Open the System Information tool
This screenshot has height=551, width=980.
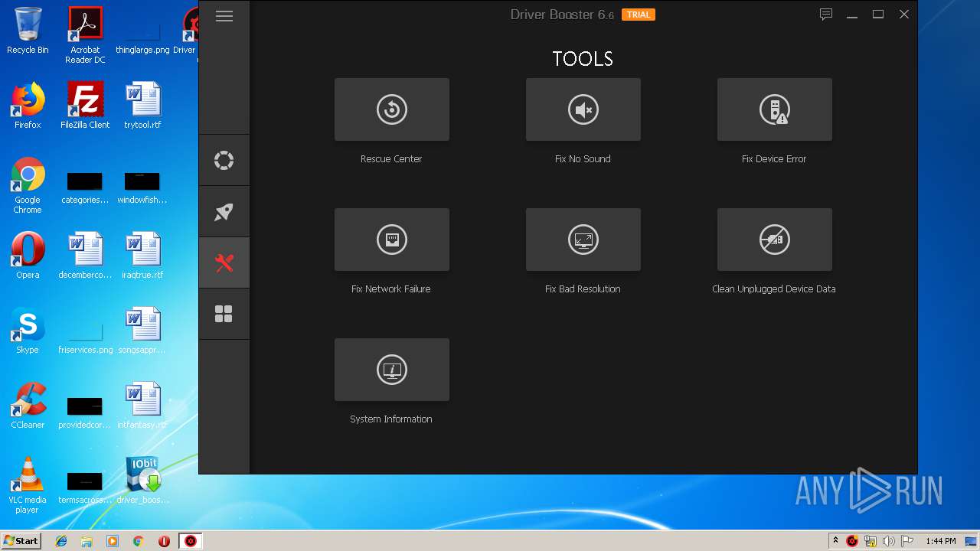(391, 370)
